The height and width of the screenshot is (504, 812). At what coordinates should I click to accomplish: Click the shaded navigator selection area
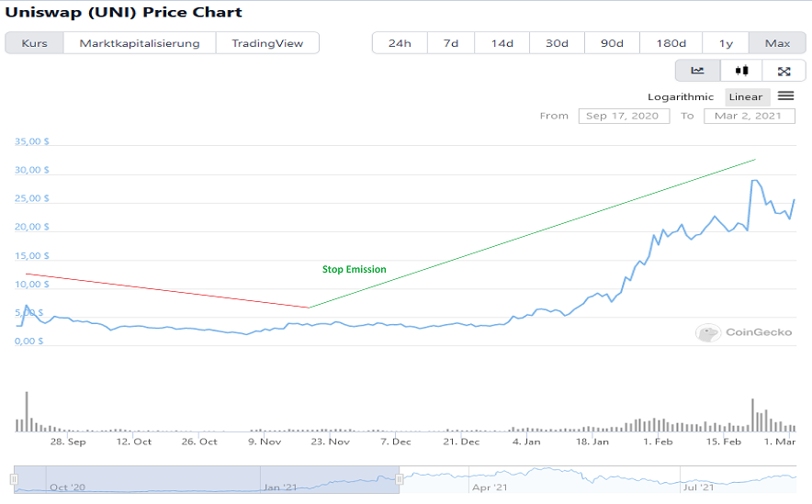pos(208,479)
